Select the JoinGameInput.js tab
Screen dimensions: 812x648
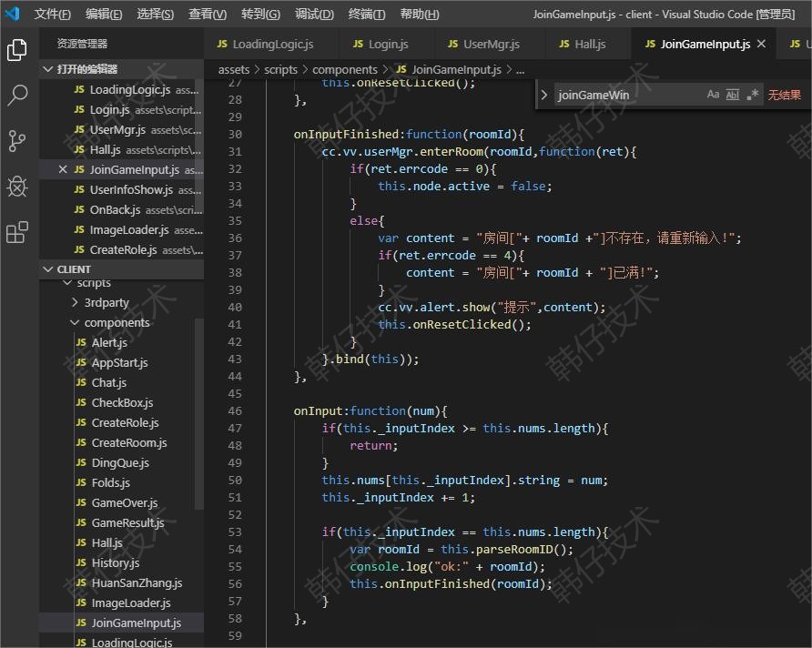705,44
